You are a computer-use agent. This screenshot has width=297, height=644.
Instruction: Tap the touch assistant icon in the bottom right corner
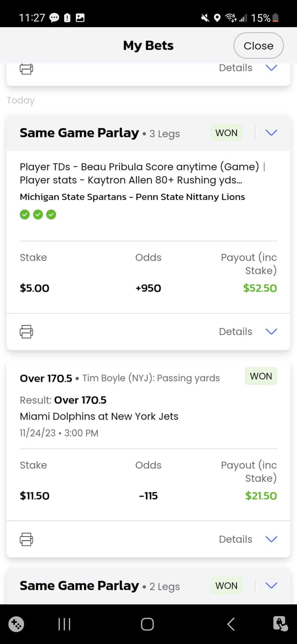click(x=280, y=623)
